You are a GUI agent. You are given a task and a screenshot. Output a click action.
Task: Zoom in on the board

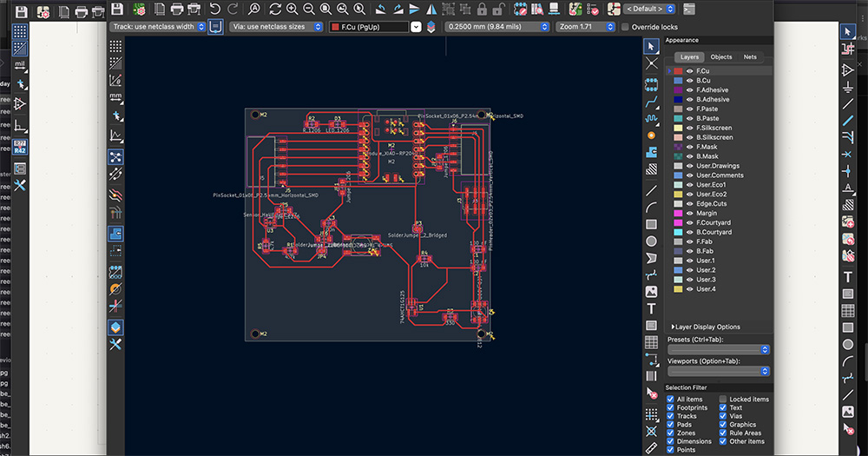click(292, 9)
